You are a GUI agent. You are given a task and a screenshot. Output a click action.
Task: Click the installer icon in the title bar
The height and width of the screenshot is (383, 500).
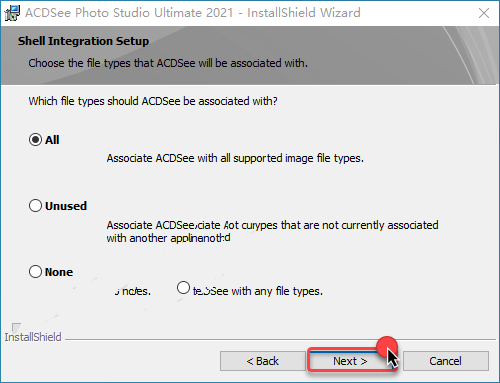(x=12, y=13)
